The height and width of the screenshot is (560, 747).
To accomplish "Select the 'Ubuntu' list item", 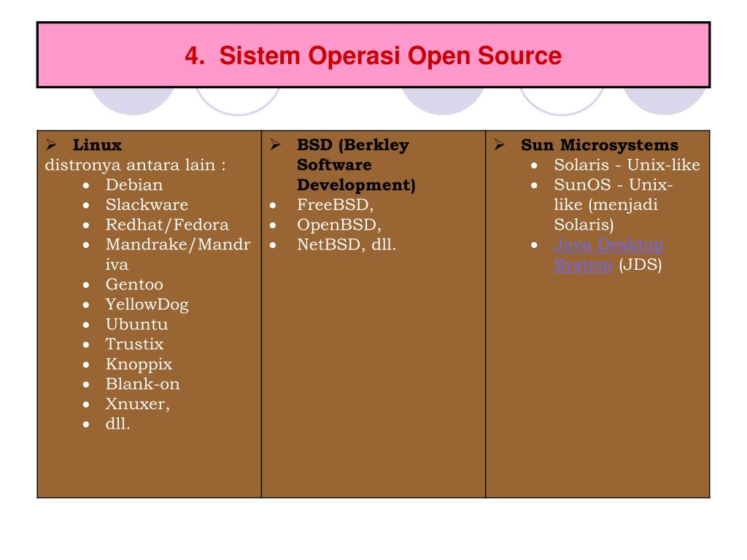I will 136,324.
